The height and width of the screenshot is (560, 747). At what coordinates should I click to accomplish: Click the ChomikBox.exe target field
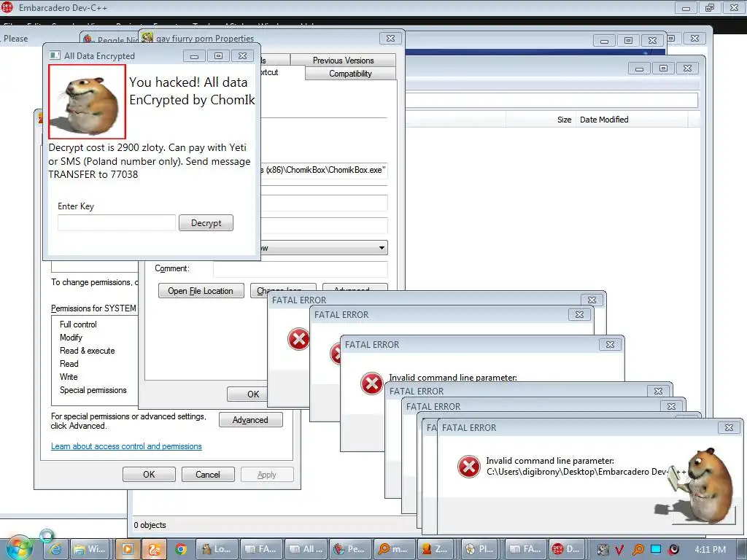point(325,170)
